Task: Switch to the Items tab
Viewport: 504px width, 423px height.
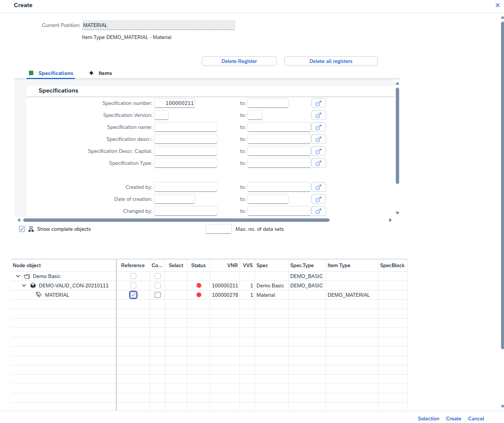Action: pyautogui.click(x=105, y=73)
